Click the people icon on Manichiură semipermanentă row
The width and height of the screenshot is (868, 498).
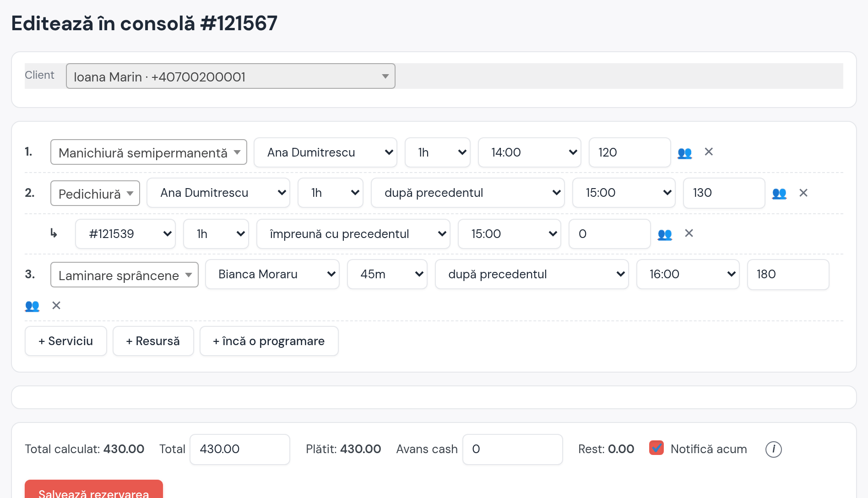pos(684,153)
